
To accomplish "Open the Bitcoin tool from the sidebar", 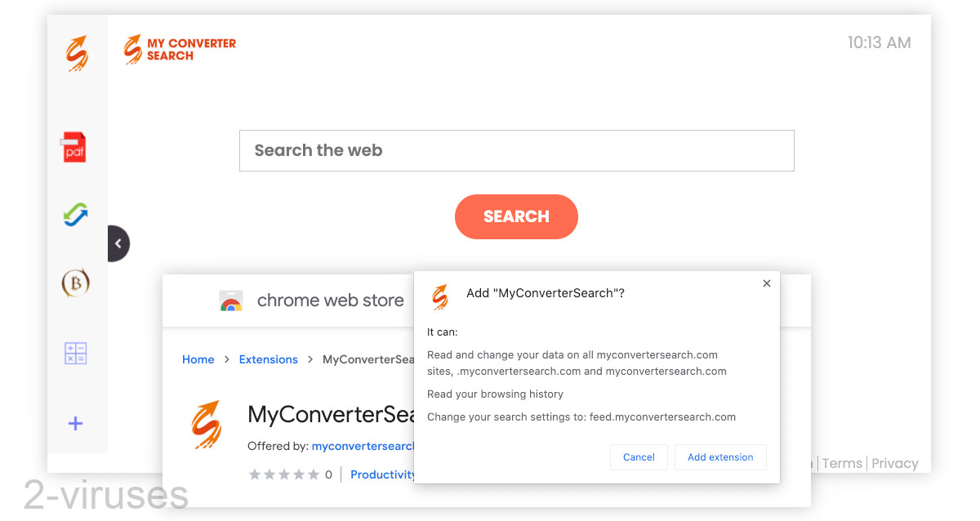I will click(74, 283).
